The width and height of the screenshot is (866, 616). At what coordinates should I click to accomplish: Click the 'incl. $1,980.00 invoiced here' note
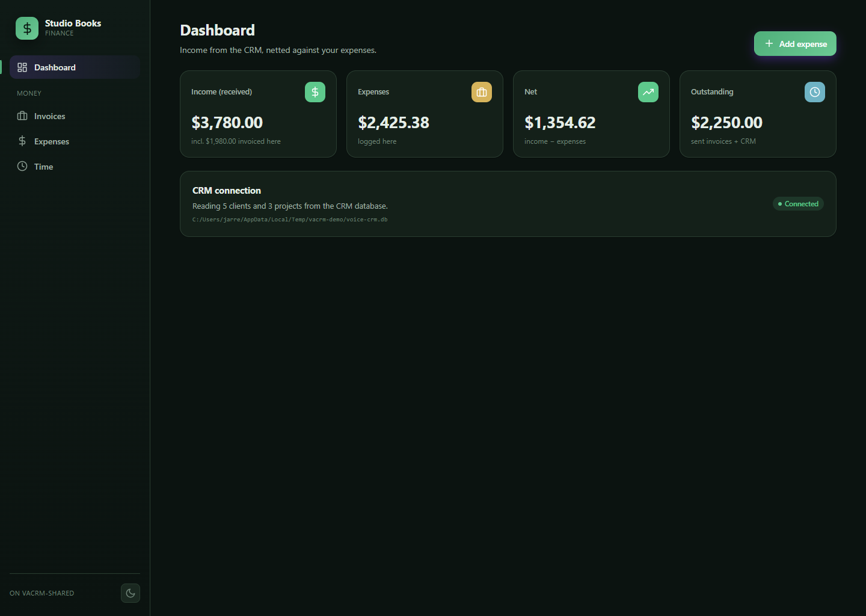[236, 141]
